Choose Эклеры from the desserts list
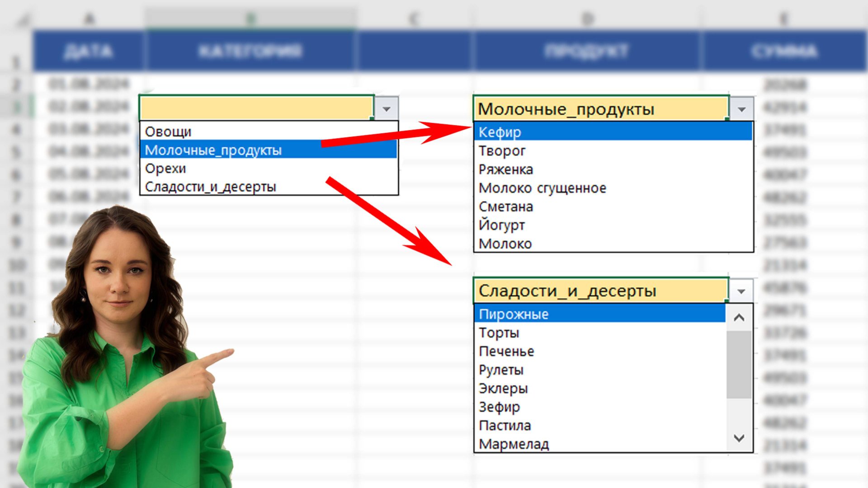This screenshot has width=868, height=488. (x=503, y=388)
